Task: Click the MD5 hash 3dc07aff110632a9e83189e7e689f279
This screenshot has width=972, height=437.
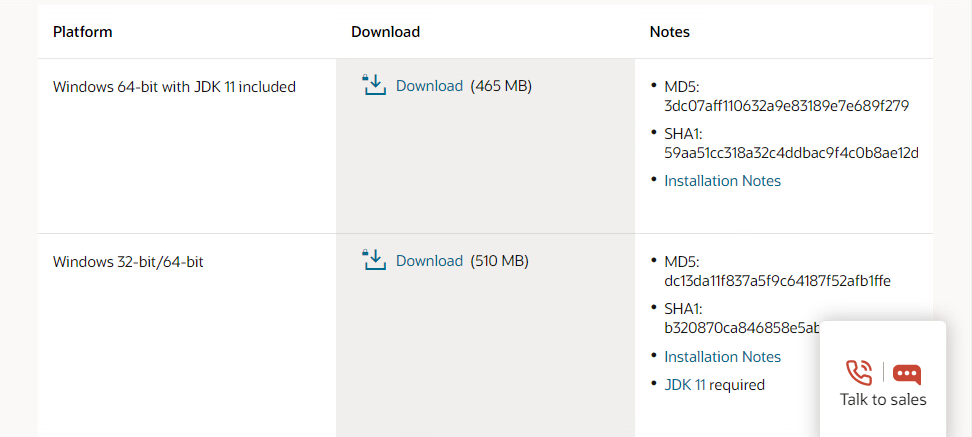Action: click(787, 106)
